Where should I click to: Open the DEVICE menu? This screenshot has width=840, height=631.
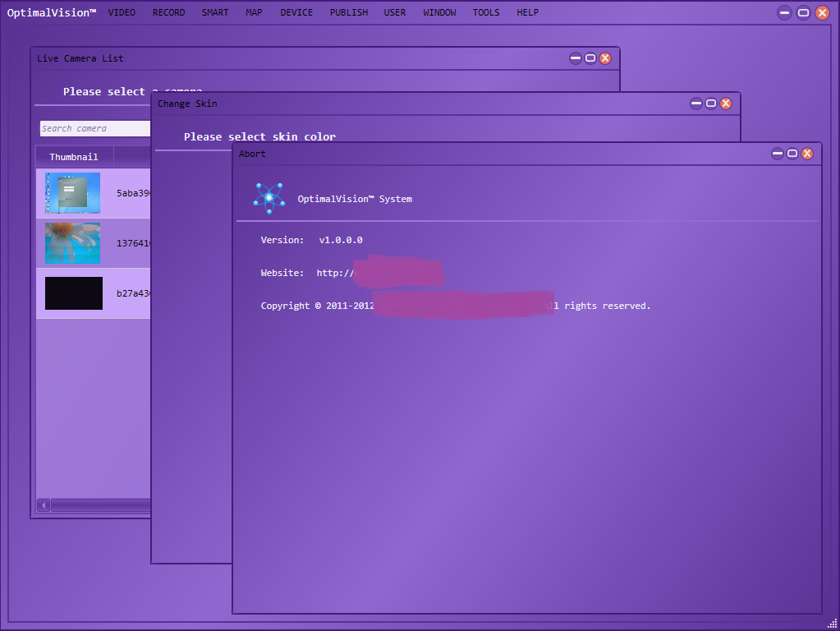click(x=296, y=12)
